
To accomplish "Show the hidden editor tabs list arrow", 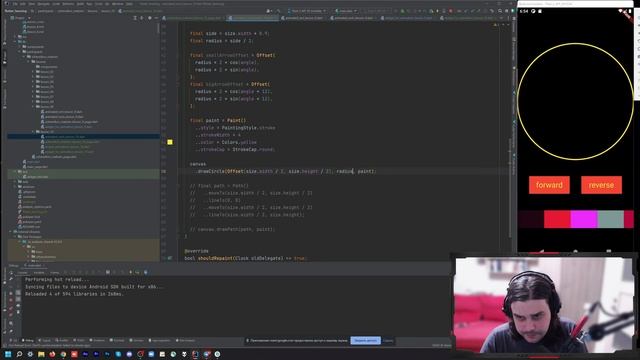I will click(501, 18).
